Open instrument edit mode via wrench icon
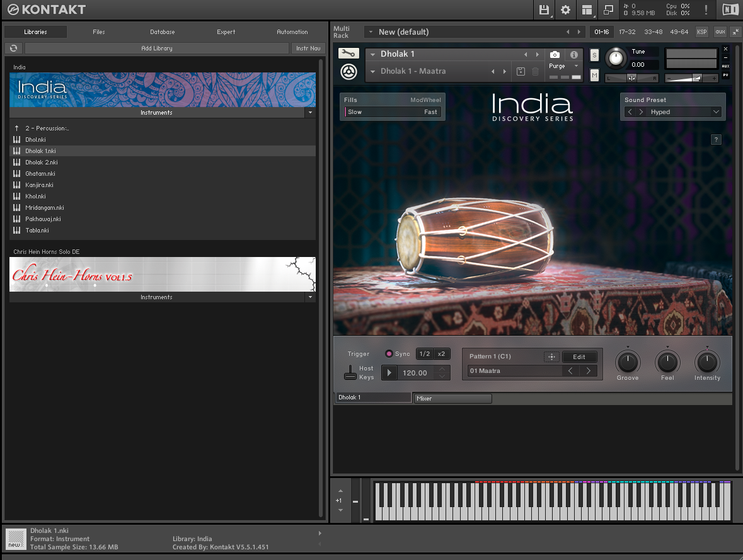 point(348,54)
